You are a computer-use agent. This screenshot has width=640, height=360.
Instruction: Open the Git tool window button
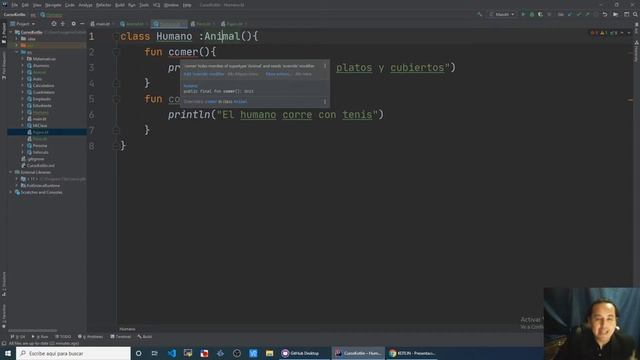coord(17,336)
